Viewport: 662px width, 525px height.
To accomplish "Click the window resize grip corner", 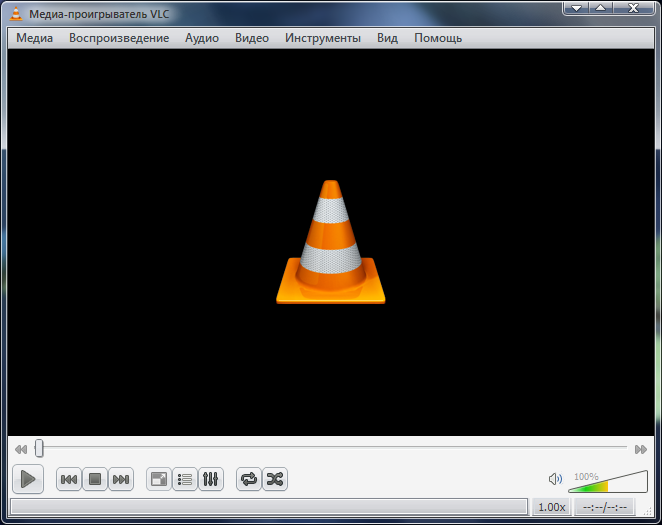I will [x=647, y=511].
